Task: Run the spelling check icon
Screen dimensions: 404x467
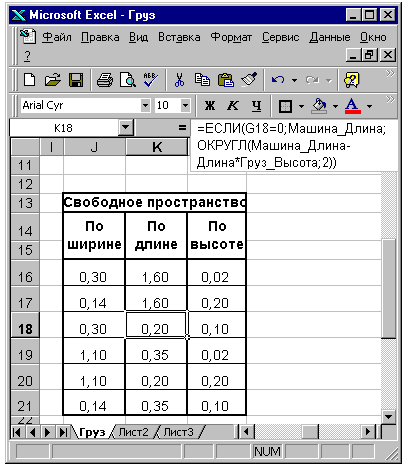Action: [151, 80]
